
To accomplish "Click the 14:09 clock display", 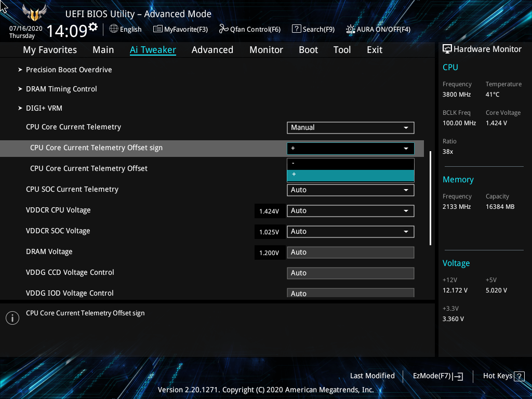I will point(67,31).
